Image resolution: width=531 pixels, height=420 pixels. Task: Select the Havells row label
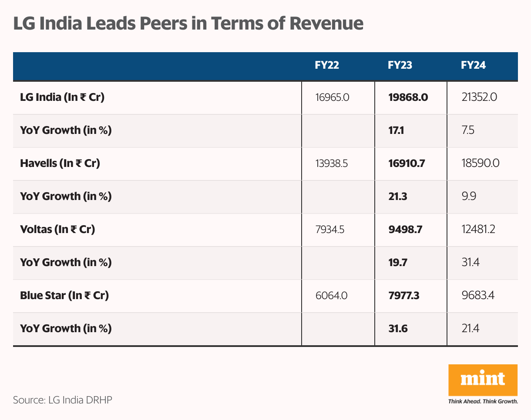pos(60,163)
